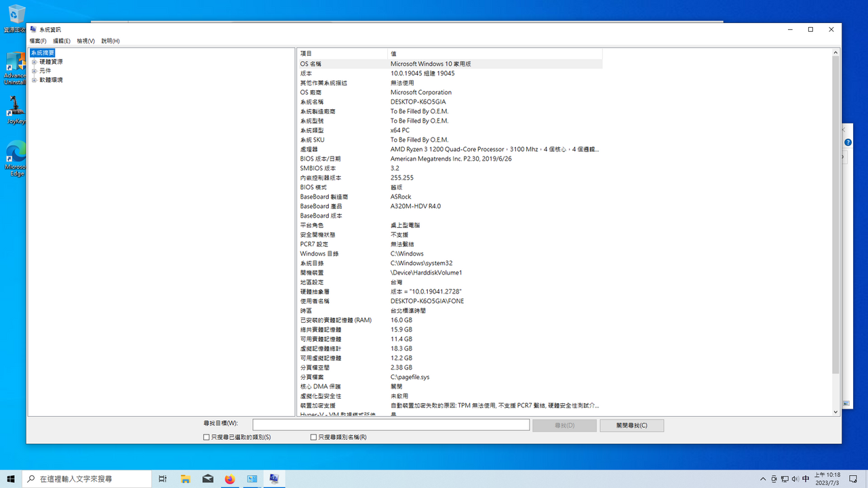This screenshot has height=488, width=868.
Task: Click the Task View taskbar icon
Action: [163, 479]
